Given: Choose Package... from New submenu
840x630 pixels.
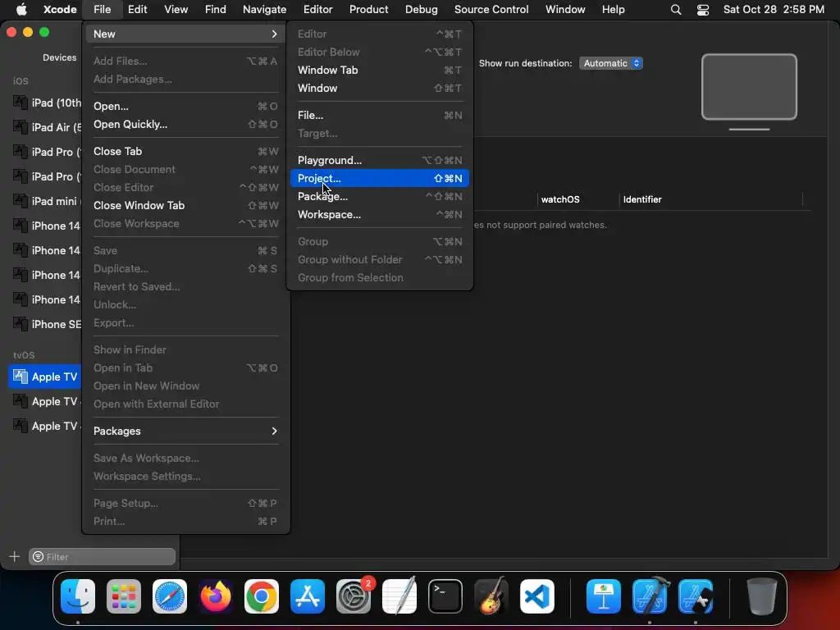Looking at the screenshot, I should click(x=379, y=197).
